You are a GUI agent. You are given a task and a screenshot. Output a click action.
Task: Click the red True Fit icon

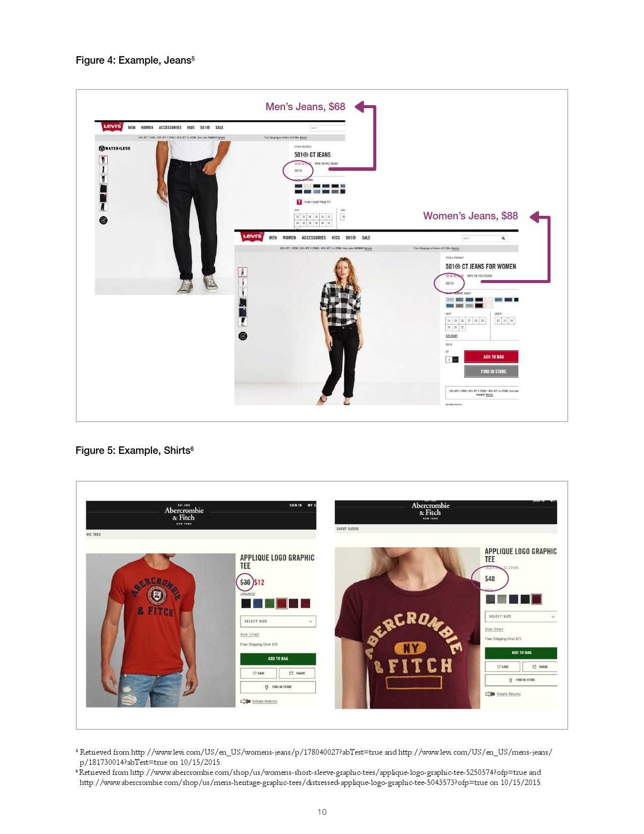[x=299, y=202]
